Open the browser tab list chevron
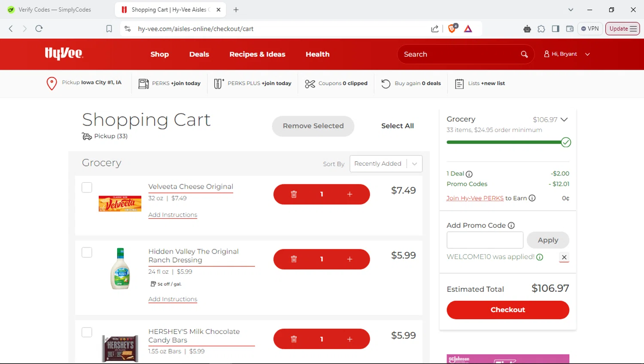The height and width of the screenshot is (364, 644). pos(571,9)
